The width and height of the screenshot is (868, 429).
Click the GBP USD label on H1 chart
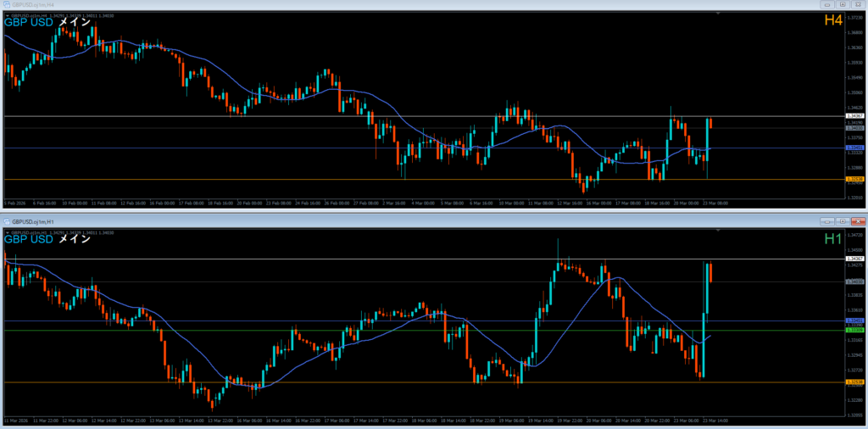tap(27, 239)
